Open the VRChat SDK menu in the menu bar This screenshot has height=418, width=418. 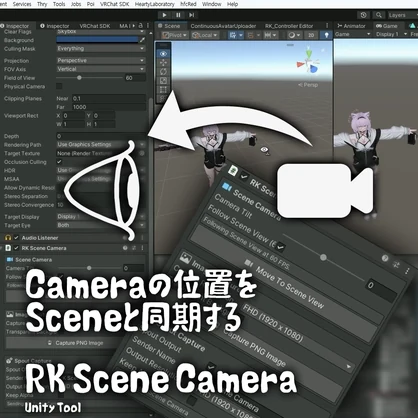[x=114, y=4]
